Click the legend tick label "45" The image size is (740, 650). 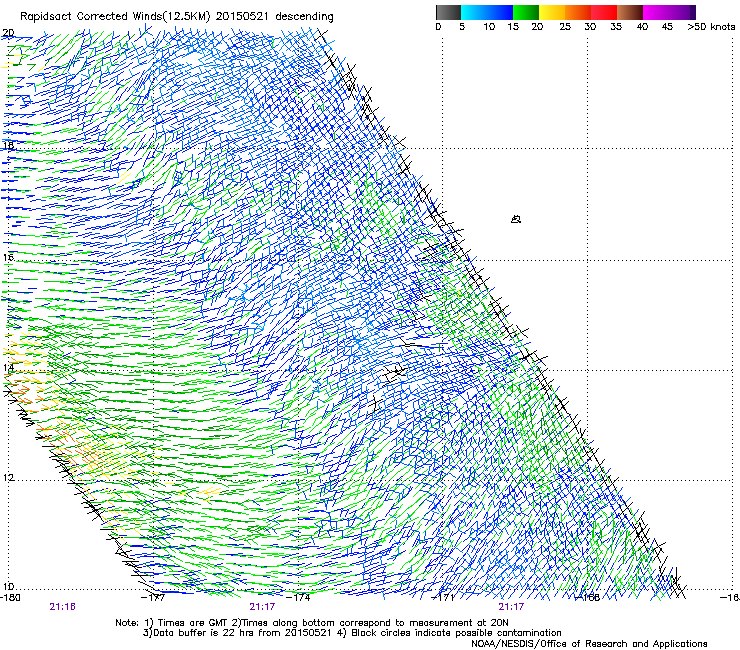(667, 27)
